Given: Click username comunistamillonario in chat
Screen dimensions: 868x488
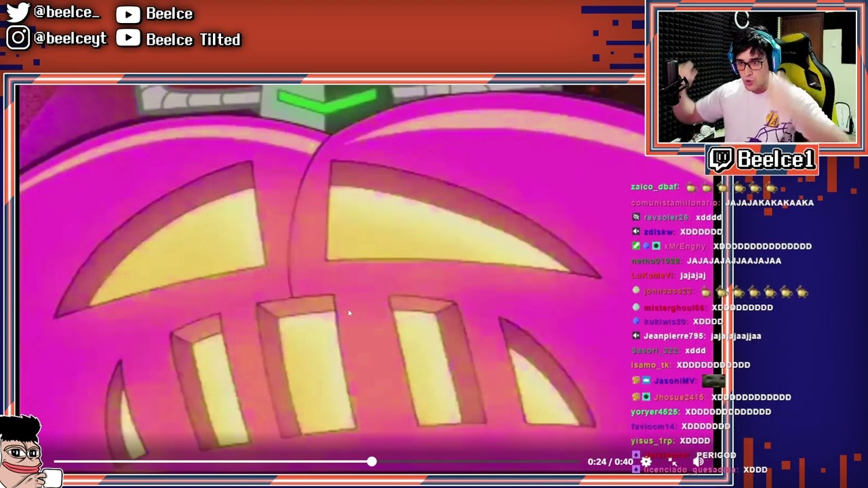Looking at the screenshot, I should [x=675, y=203].
